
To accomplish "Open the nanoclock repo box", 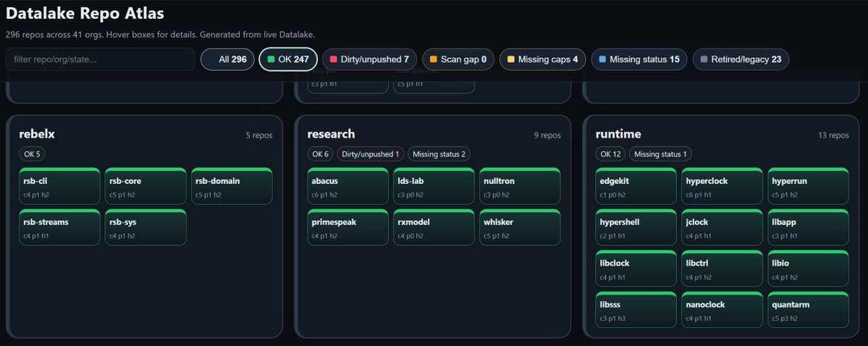I will (722, 310).
